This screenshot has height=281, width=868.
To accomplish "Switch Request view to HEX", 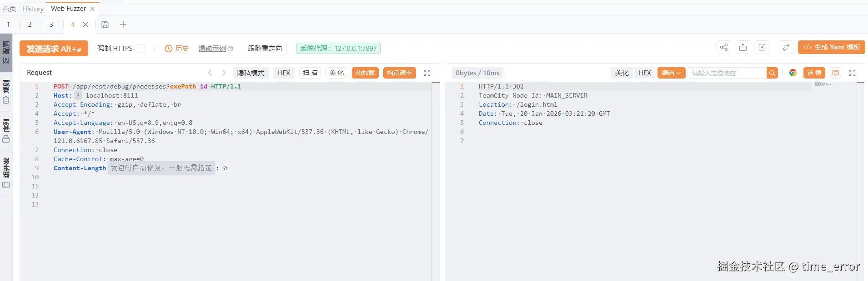I will pyautogui.click(x=284, y=73).
